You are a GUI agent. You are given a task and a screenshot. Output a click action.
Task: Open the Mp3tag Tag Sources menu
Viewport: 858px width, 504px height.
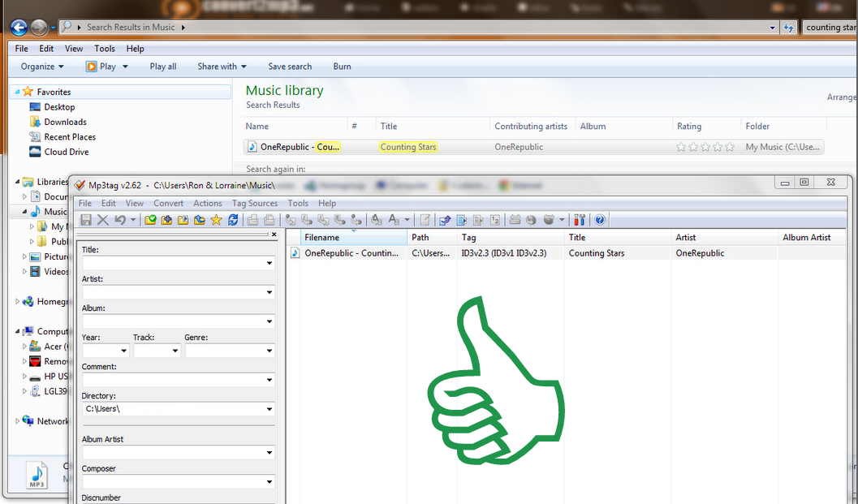[254, 203]
